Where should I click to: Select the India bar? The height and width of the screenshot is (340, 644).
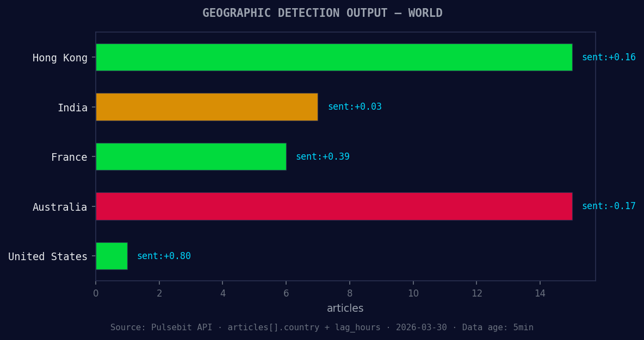[x=207, y=107]
